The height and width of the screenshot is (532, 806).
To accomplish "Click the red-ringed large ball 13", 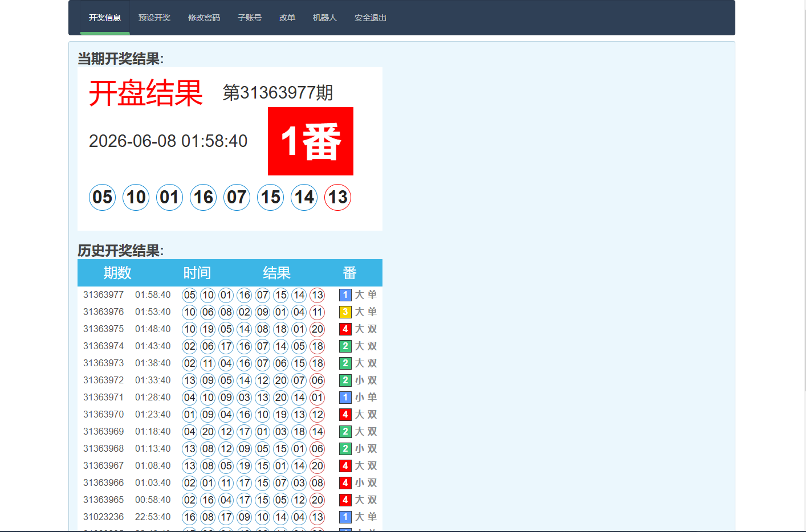I will (338, 198).
